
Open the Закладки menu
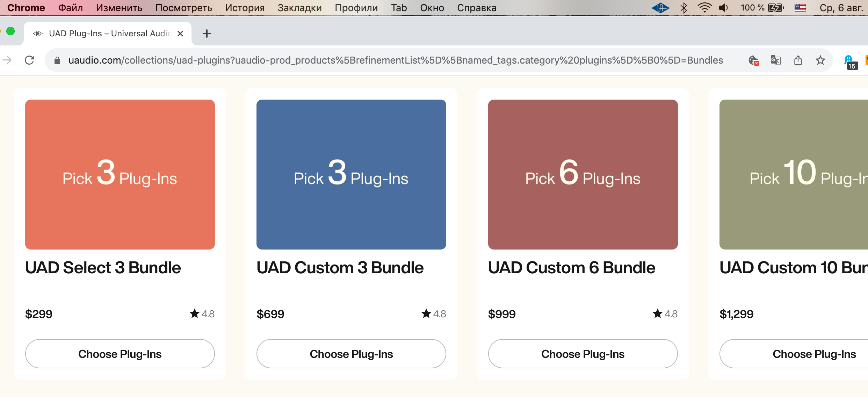tap(299, 8)
